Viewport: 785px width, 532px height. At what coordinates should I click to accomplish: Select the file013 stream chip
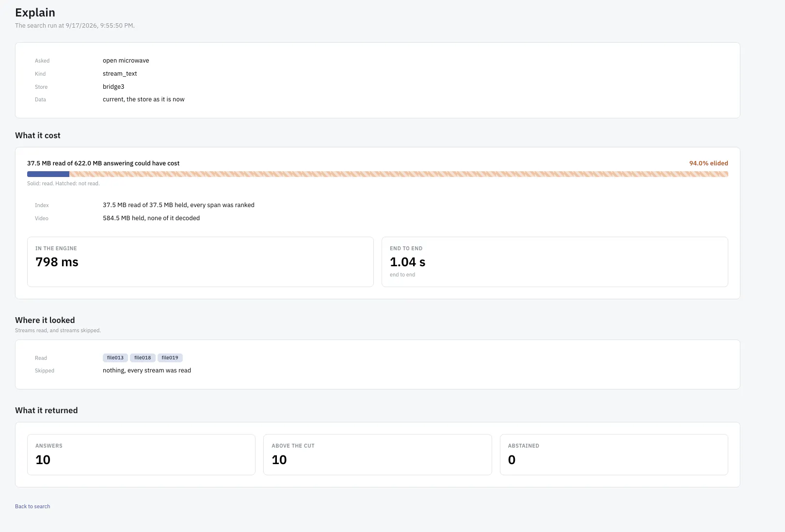click(x=115, y=358)
